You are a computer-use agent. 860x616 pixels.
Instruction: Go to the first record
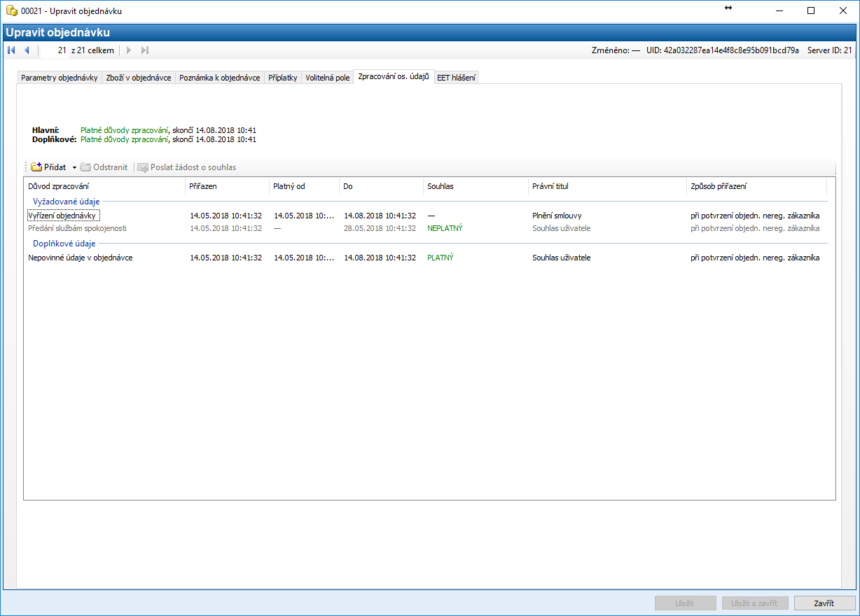[x=11, y=50]
